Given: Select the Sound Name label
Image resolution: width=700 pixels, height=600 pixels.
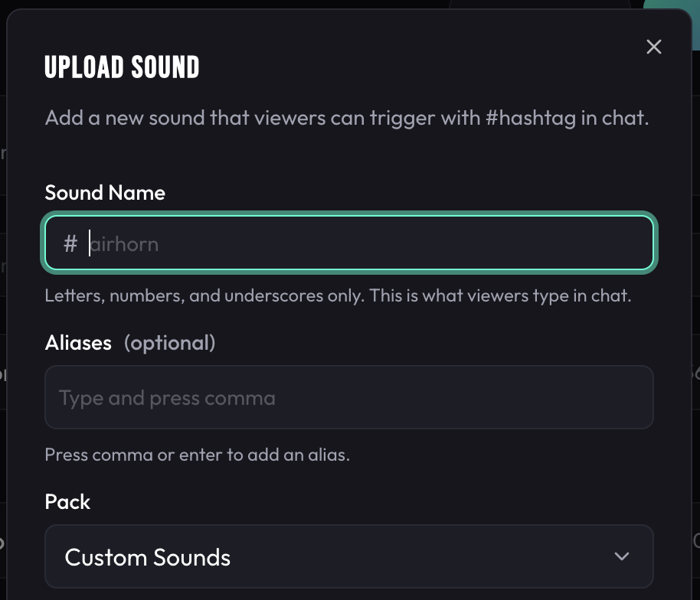Looking at the screenshot, I should pyautogui.click(x=104, y=193).
